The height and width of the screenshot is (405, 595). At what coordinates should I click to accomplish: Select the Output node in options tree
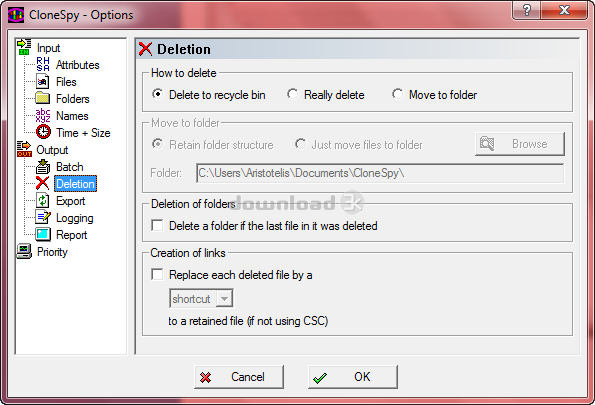[x=52, y=150]
